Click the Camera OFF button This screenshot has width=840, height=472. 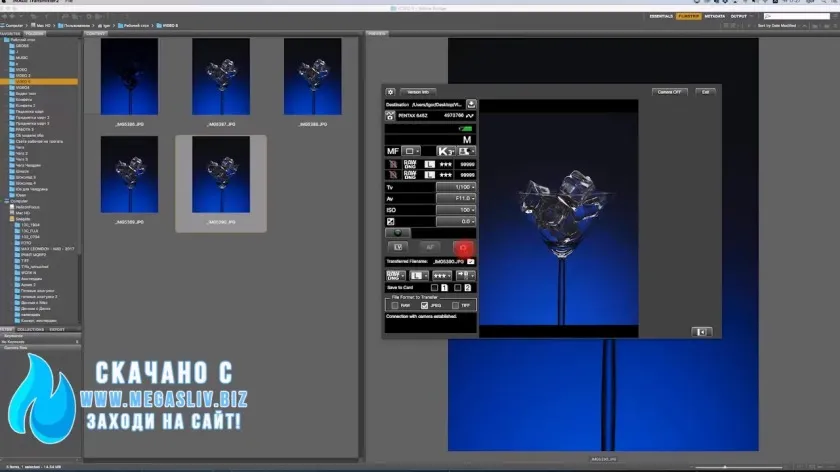pyautogui.click(x=670, y=91)
